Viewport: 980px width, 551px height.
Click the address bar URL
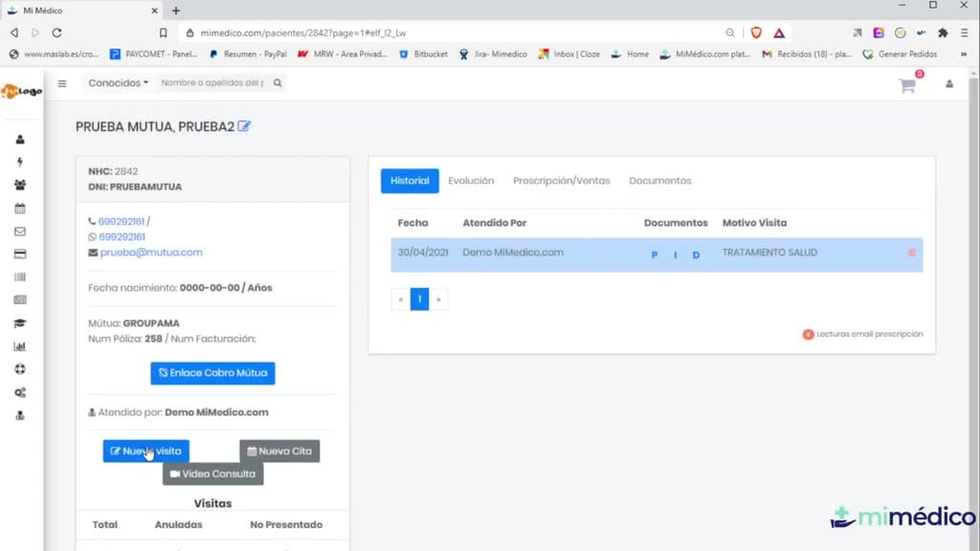(303, 33)
